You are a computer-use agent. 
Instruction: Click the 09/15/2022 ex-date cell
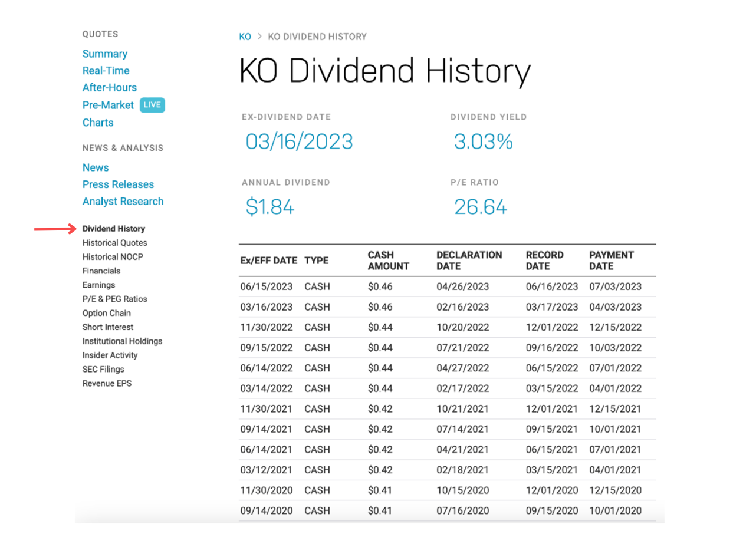(267, 348)
